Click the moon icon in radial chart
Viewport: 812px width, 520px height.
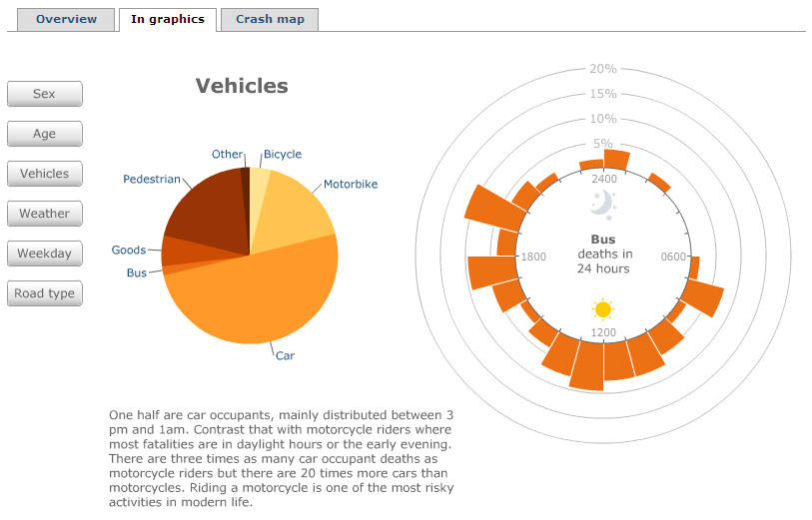[602, 205]
